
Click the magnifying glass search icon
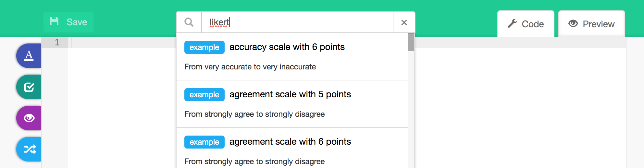(x=189, y=22)
